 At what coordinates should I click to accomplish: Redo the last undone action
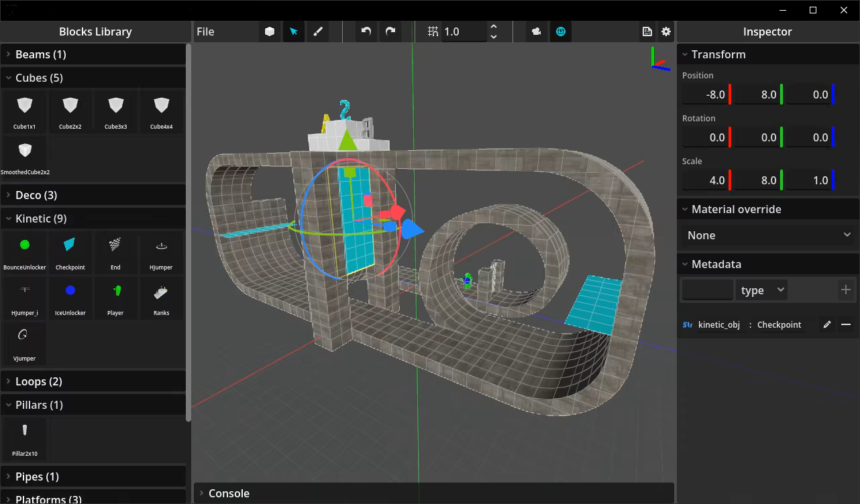[x=390, y=31]
